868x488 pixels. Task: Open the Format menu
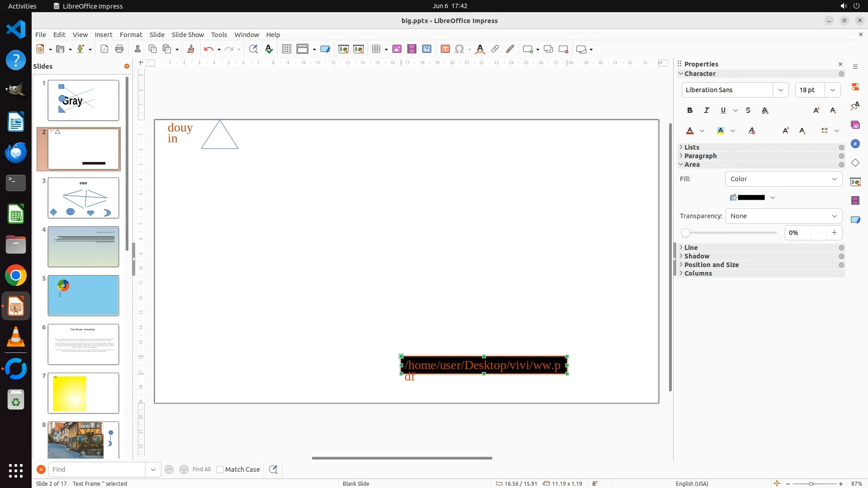point(131,35)
